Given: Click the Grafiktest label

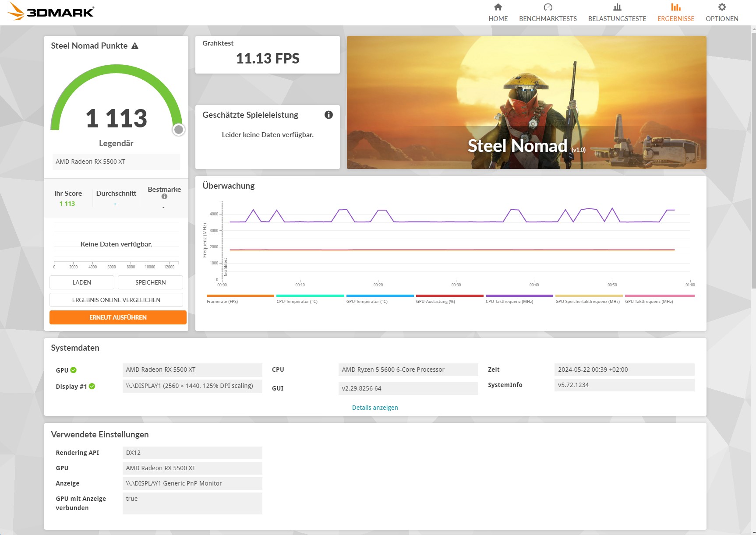Looking at the screenshot, I should coord(218,43).
